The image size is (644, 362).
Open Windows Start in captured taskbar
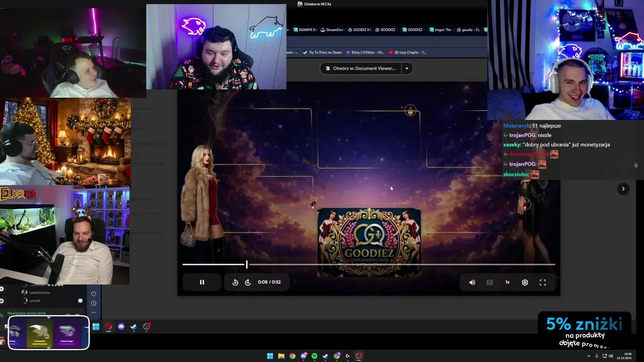point(96,327)
